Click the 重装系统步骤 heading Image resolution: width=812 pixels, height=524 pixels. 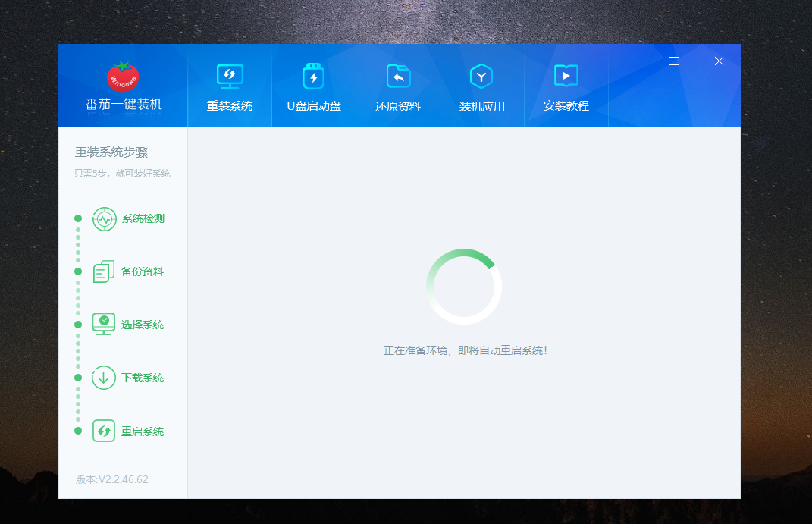click(x=111, y=152)
